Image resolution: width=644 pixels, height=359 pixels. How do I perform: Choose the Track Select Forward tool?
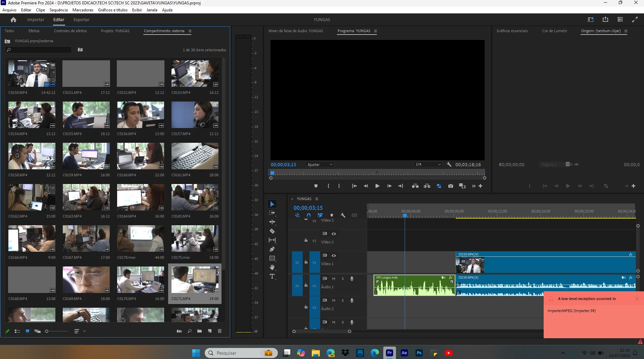(272, 213)
